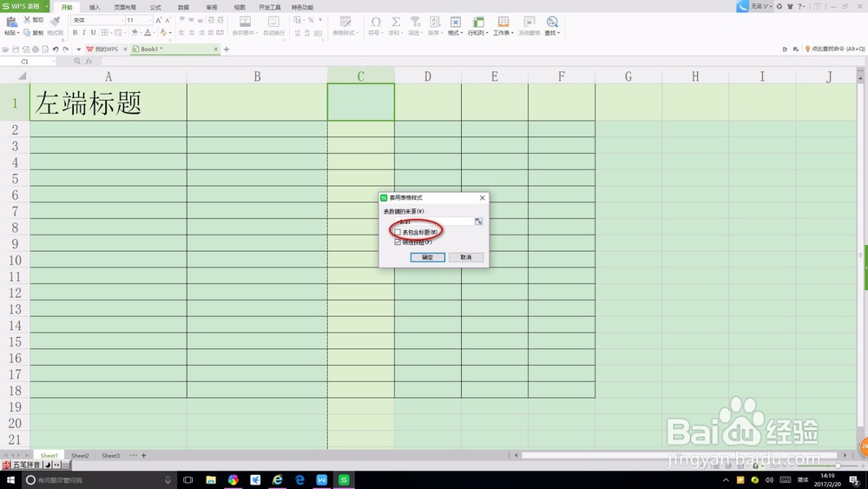The width and height of the screenshot is (868, 489).
Task: Click the Save icon in quick toolbar
Action: click(x=16, y=50)
